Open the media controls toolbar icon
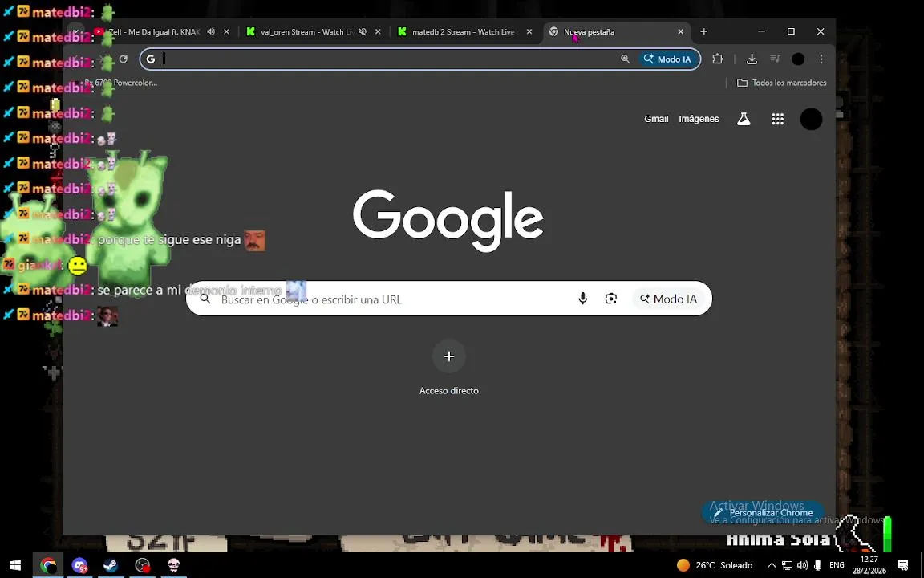This screenshot has height=578, width=924. click(x=776, y=59)
